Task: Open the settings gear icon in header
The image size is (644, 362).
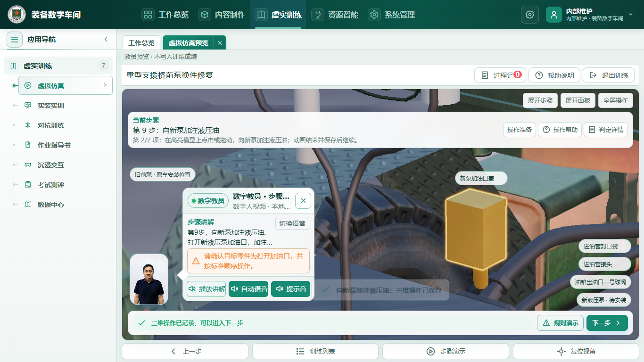Action: tap(530, 15)
